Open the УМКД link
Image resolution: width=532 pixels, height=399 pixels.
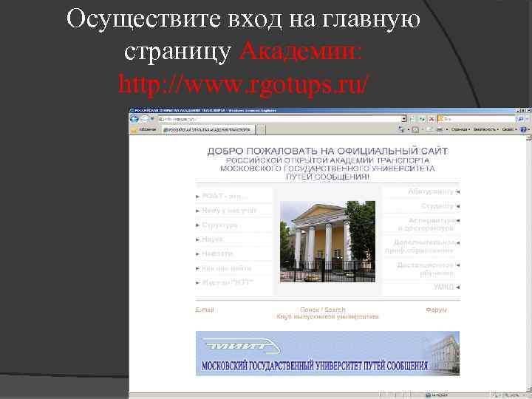pyautogui.click(x=443, y=287)
